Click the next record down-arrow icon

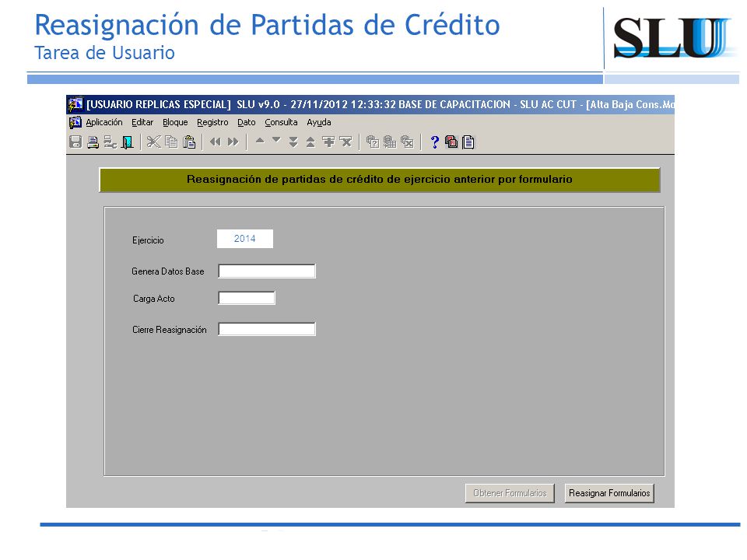click(x=276, y=141)
